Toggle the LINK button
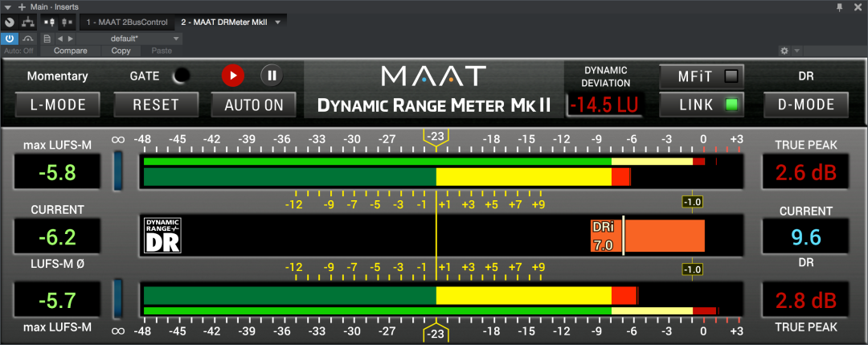 (702, 105)
